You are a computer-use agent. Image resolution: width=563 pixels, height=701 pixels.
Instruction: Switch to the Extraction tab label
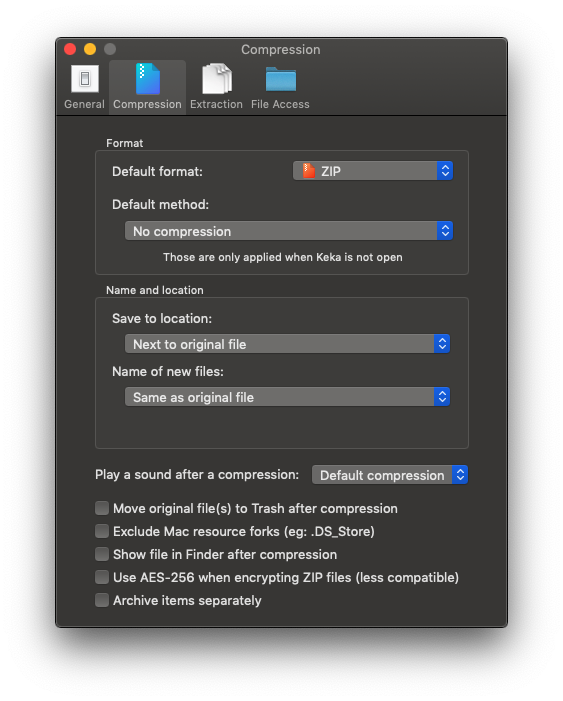coord(216,104)
